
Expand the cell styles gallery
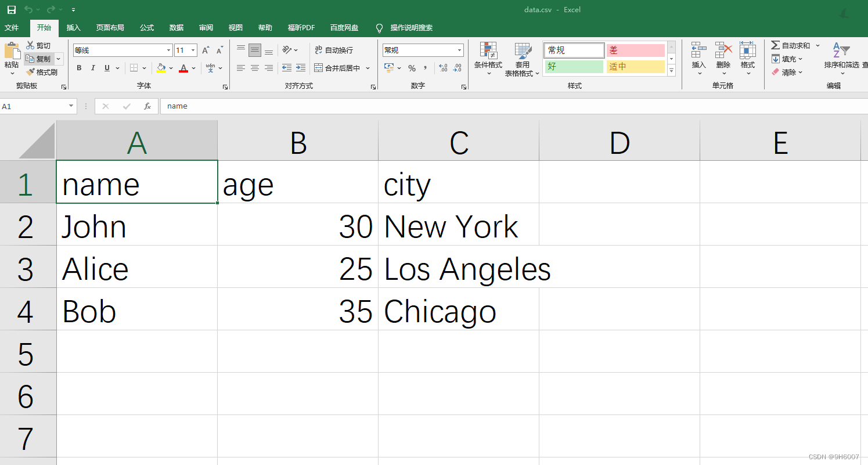pos(672,71)
